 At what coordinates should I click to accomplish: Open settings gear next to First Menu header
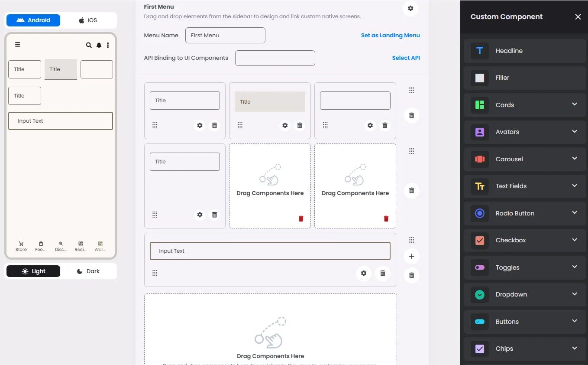point(410,9)
